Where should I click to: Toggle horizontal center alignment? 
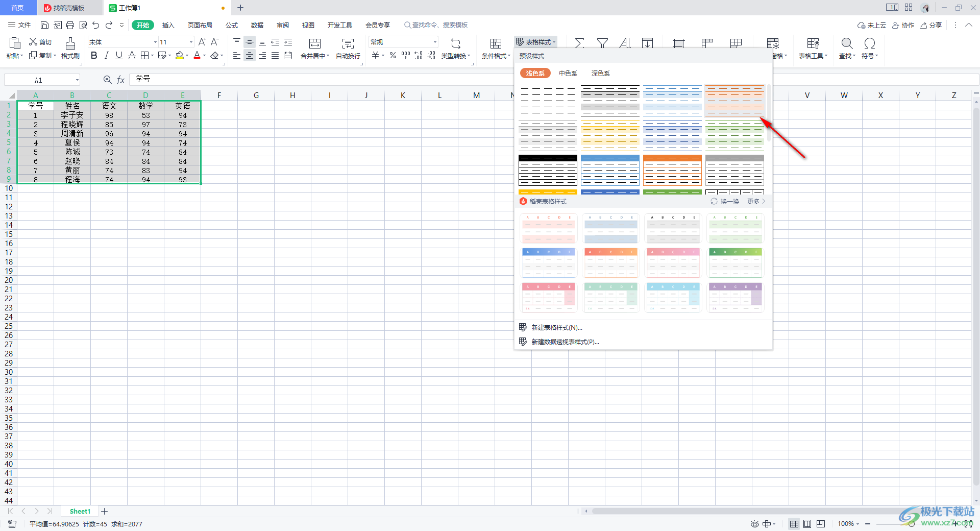coord(250,55)
